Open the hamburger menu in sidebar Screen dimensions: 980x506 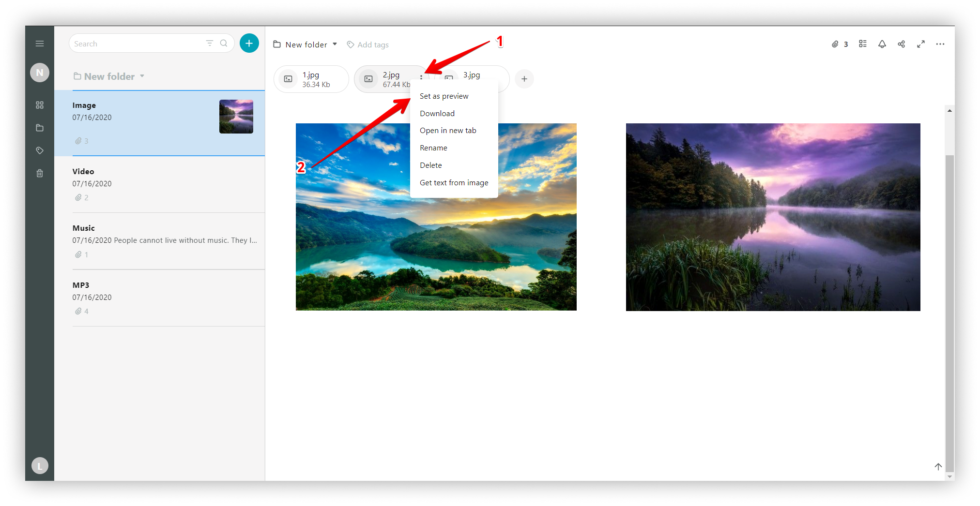(x=40, y=44)
